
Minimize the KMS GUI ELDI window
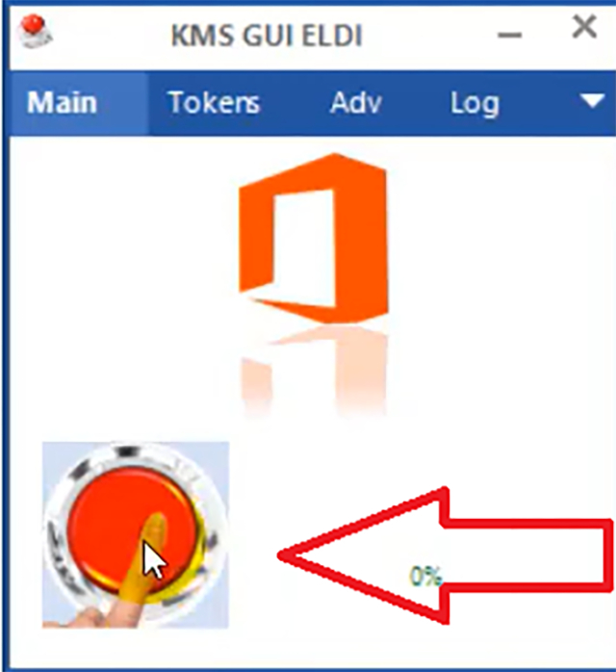[510, 35]
